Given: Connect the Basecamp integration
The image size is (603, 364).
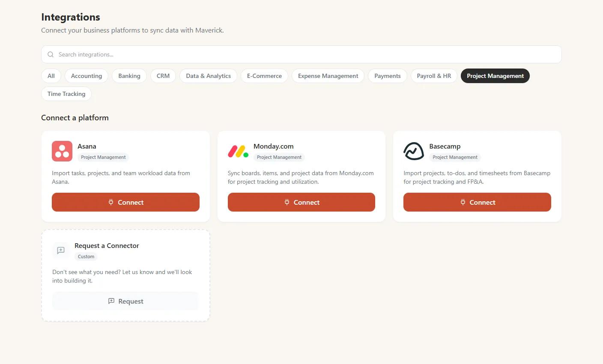Looking at the screenshot, I should pyautogui.click(x=477, y=202).
